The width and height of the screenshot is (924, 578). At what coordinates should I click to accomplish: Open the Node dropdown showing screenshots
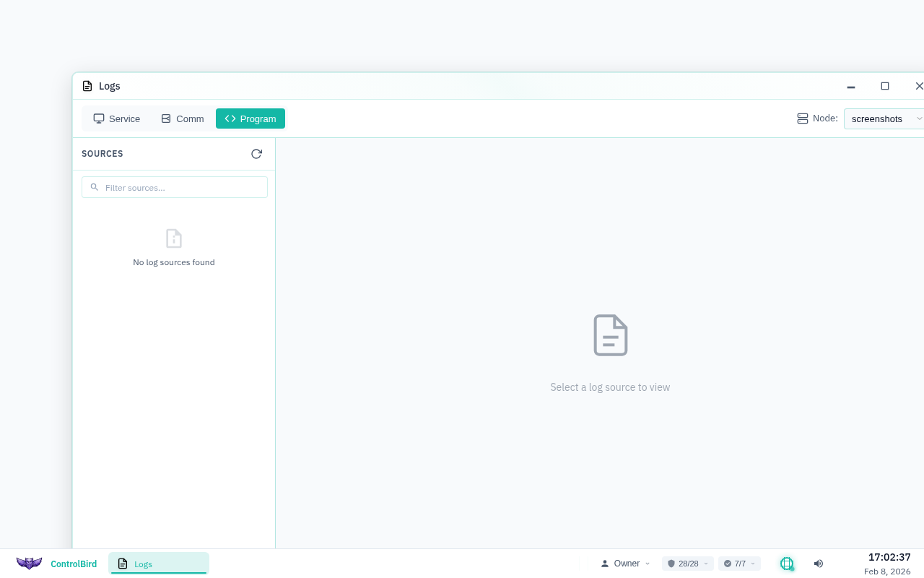tap(885, 118)
